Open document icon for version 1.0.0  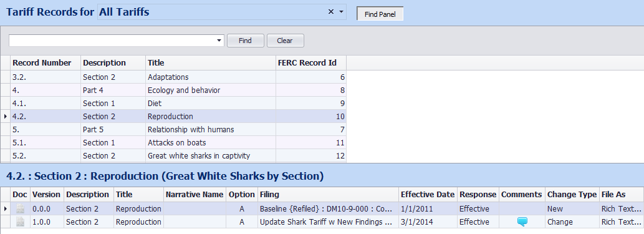tap(20, 222)
